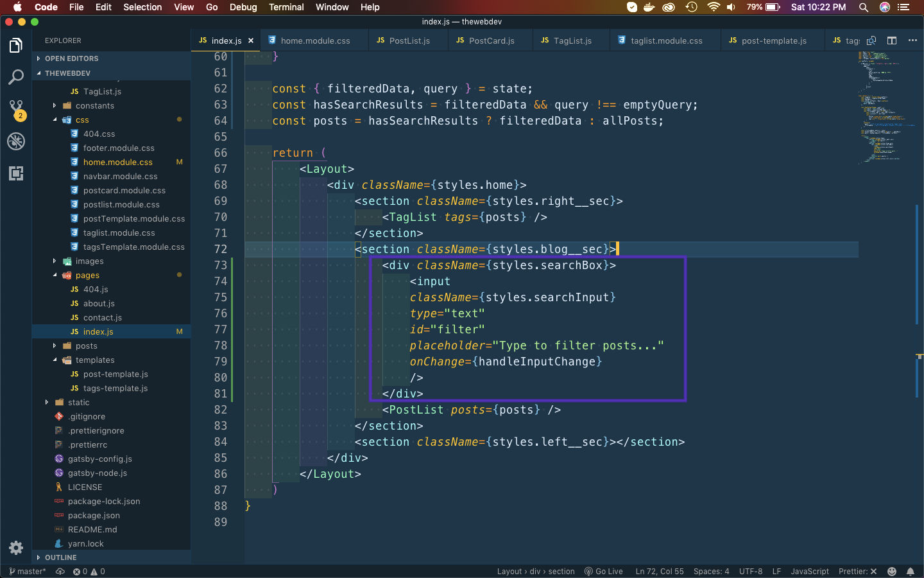The height and width of the screenshot is (578, 924).
Task: Open the Explorer view in activity bar
Action: tap(16, 46)
